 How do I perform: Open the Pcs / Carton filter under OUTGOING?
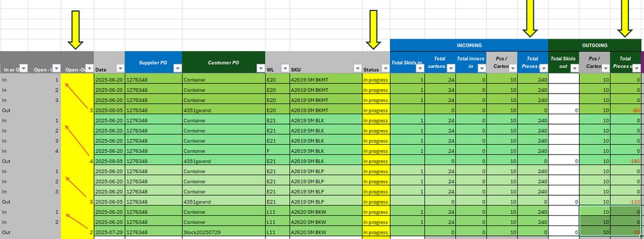click(x=606, y=68)
